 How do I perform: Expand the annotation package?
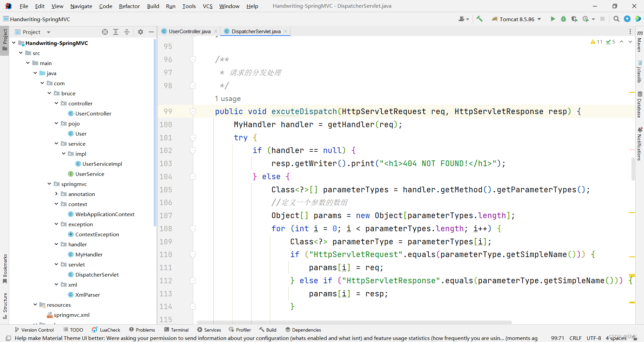(x=56, y=194)
